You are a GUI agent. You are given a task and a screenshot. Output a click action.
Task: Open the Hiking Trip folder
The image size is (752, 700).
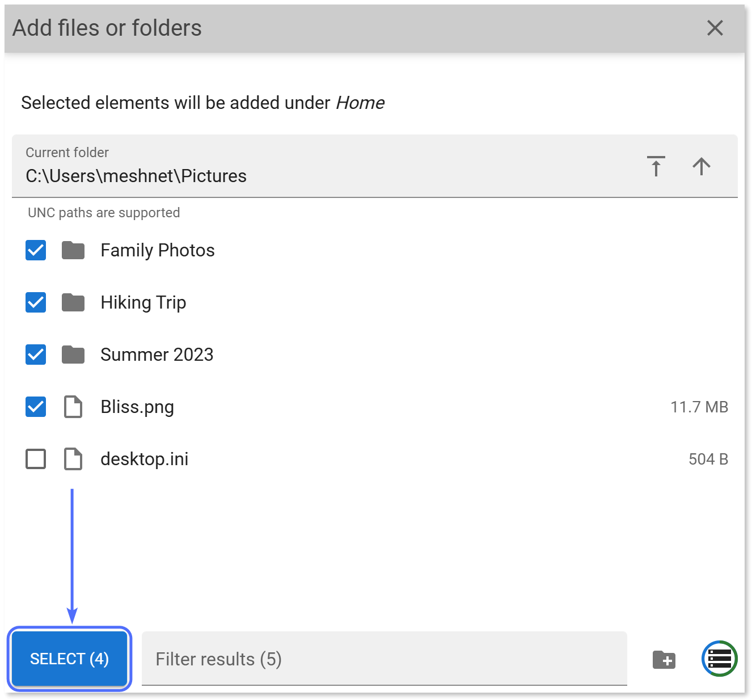143,302
